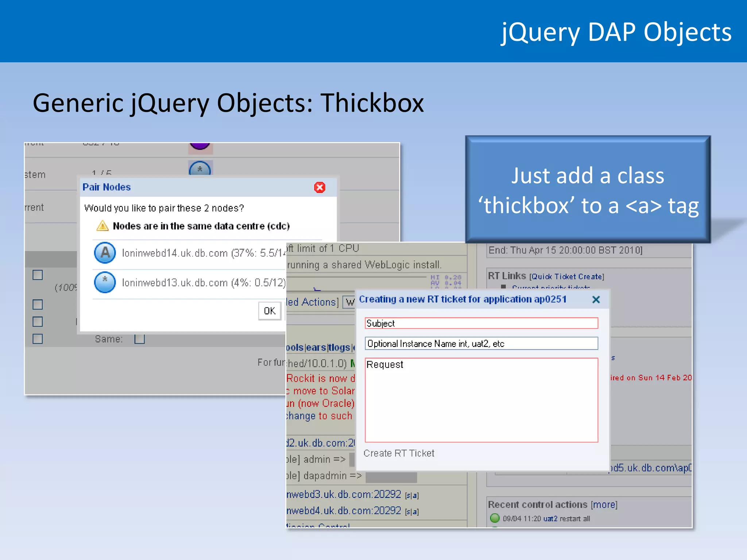Screen dimensions: 747x560
Task: Click the partially hidden blue star icon above dialog
Action: 200,168
